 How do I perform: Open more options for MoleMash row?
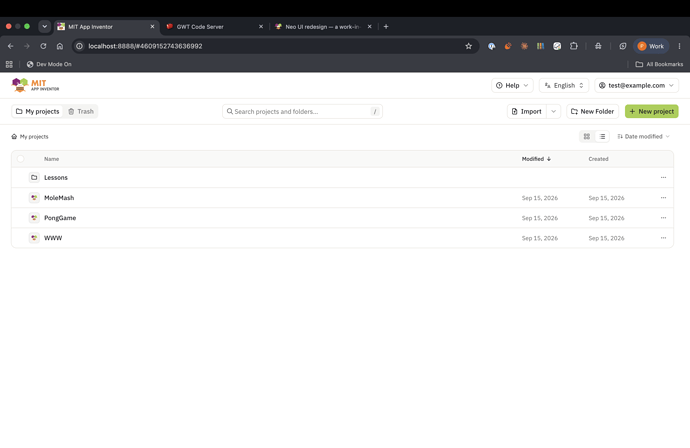pos(663,198)
